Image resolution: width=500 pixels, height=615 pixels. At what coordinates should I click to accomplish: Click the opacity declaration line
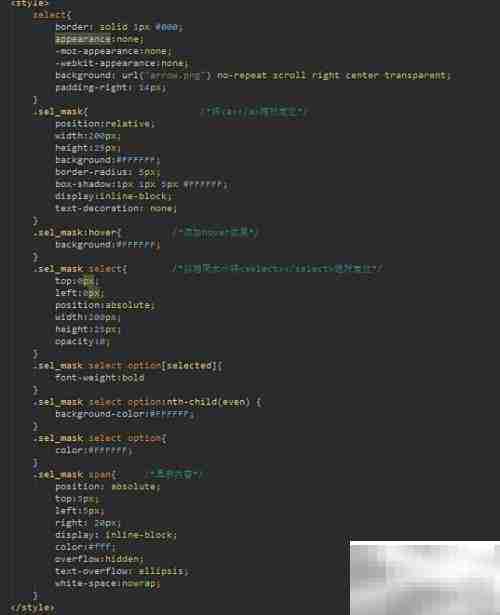pyautogui.click(x=83, y=341)
